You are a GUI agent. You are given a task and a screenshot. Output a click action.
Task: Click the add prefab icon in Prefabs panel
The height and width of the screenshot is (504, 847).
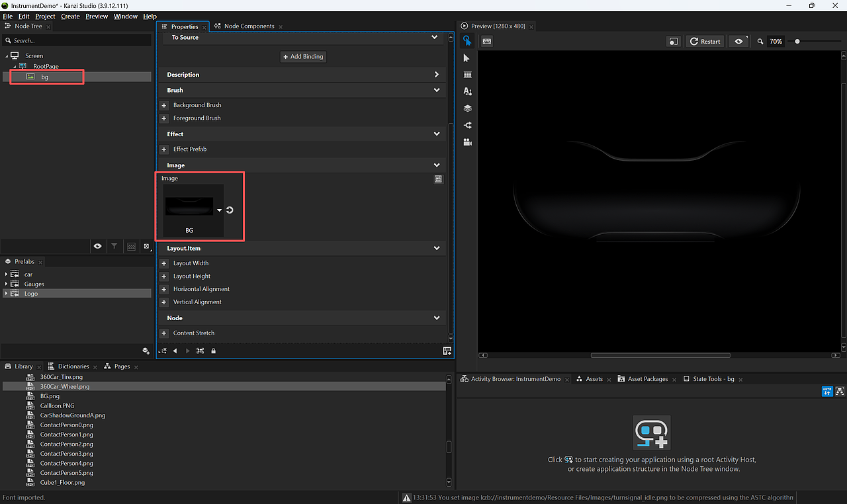[146, 351]
